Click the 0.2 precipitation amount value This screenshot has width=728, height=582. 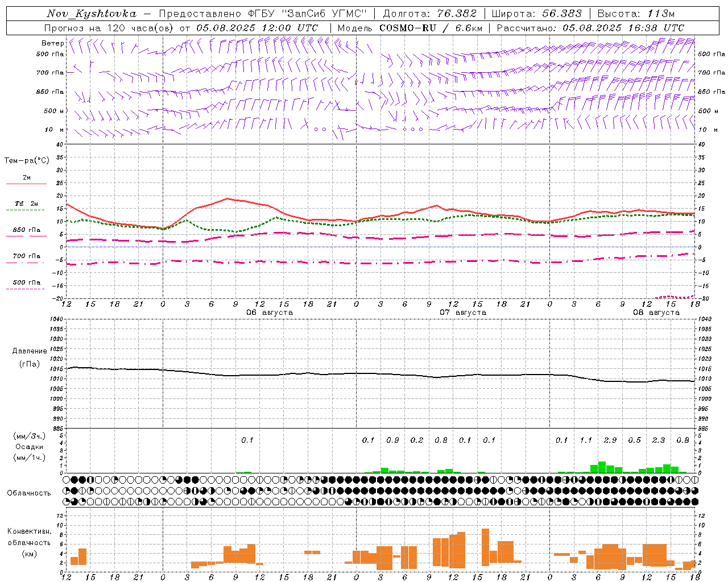coord(417,440)
